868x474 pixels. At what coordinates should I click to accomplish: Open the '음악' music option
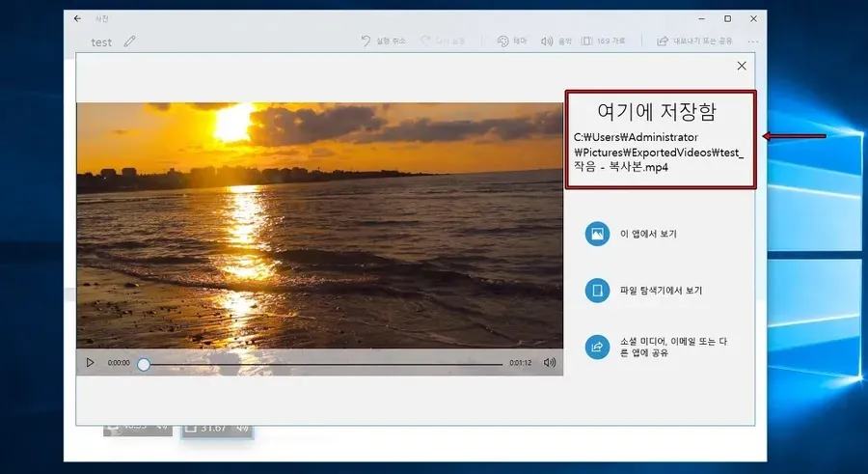[x=556, y=41]
